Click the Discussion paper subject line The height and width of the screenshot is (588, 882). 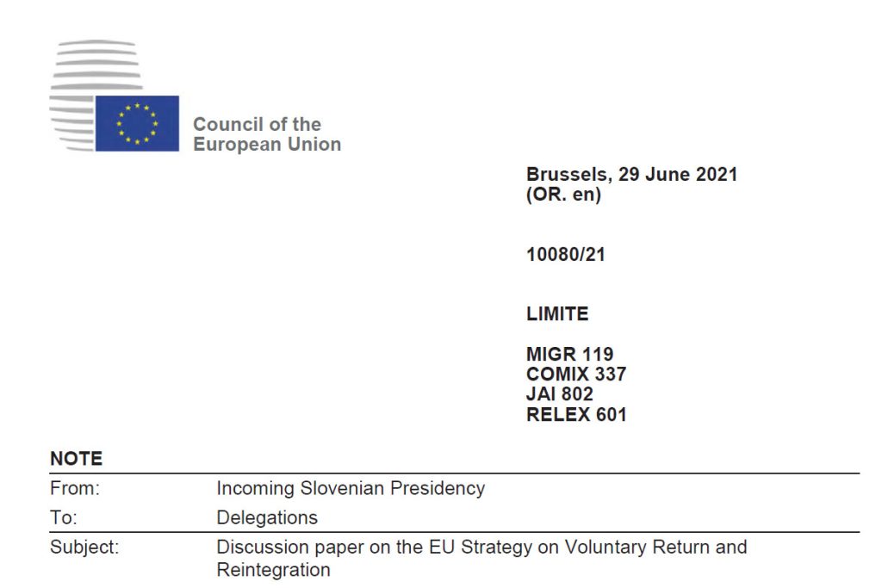click(x=482, y=558)
